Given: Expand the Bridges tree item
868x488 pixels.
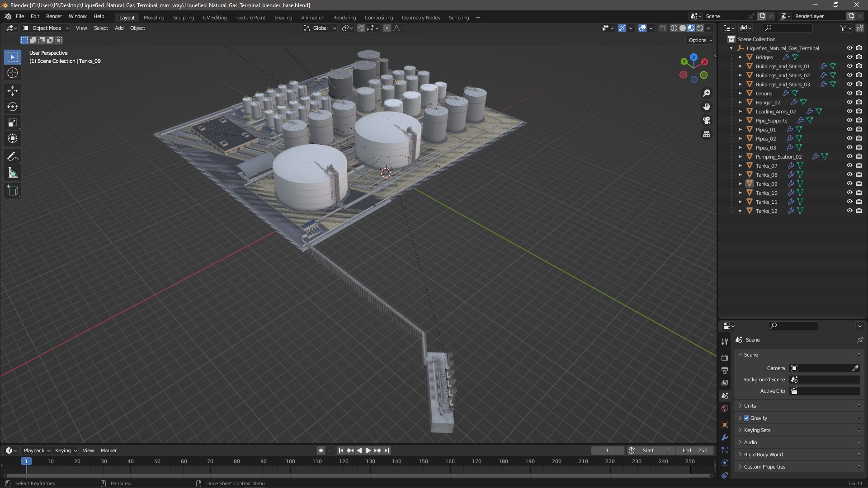Looking at the screenshot, I should pyautogui.click(x=740, y=57).
